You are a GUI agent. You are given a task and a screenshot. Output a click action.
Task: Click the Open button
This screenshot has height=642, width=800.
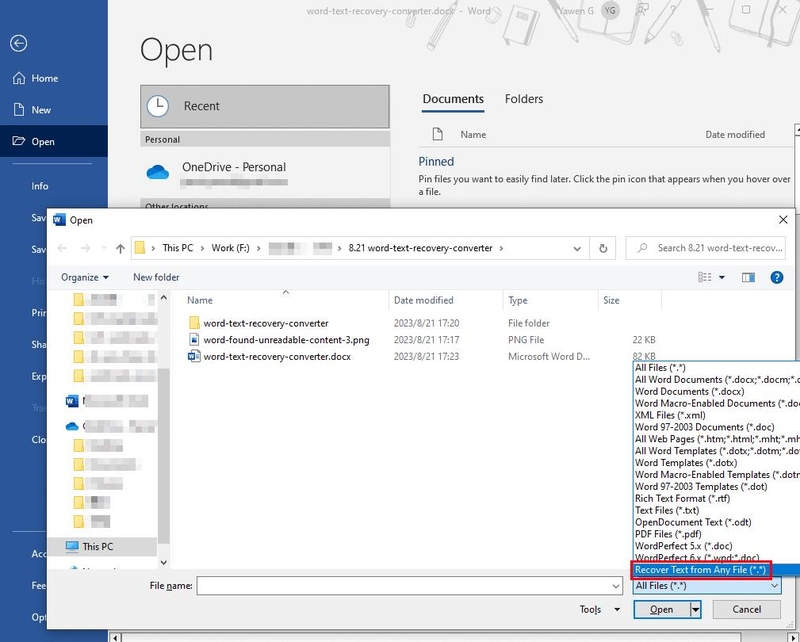coord(661,609)
